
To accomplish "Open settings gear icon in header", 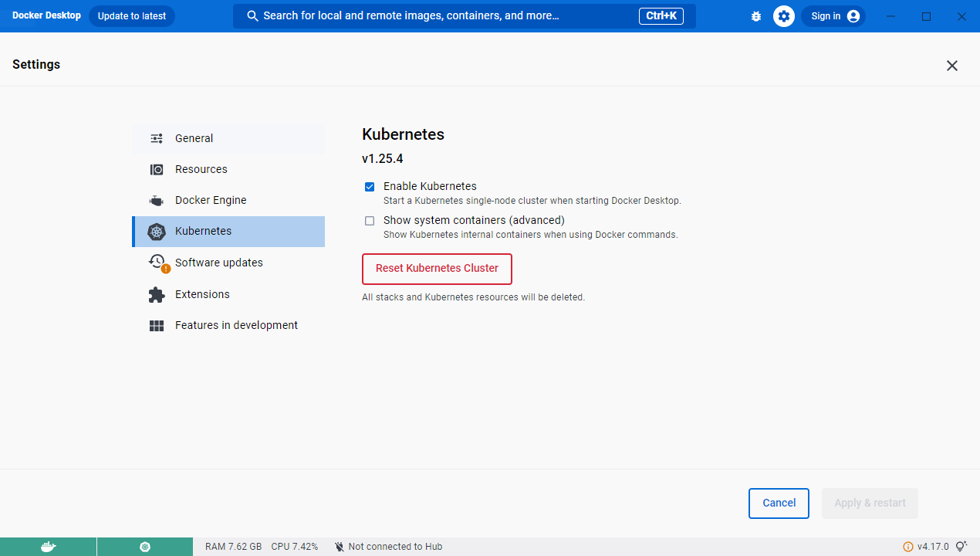I will point(784,16).
